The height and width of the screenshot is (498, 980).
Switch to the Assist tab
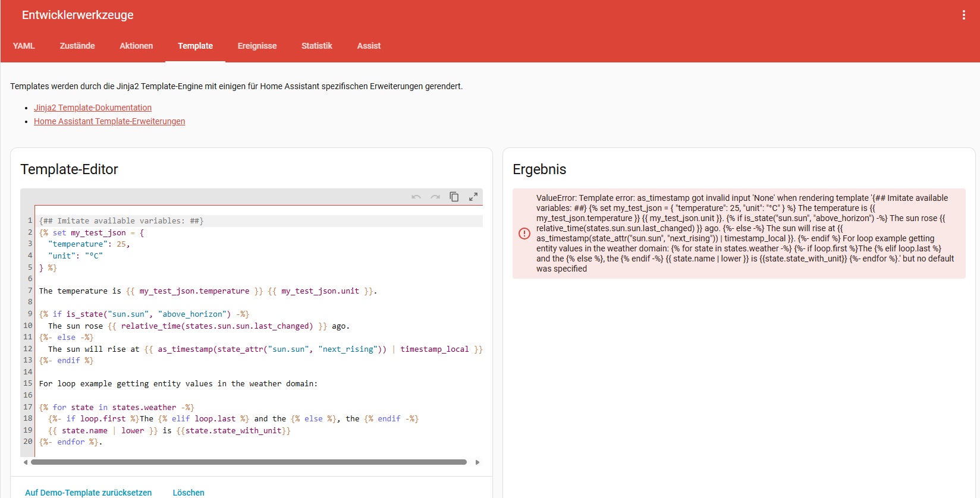(369, 46)
